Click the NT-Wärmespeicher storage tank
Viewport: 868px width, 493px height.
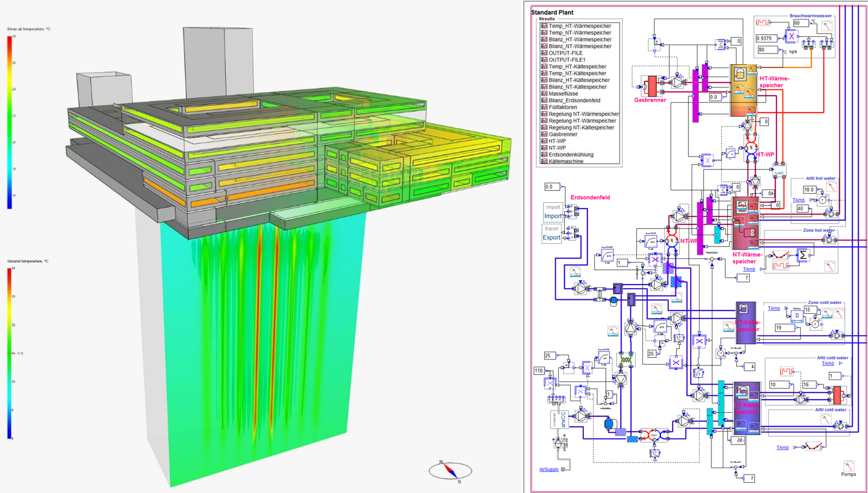coord(745,223)
